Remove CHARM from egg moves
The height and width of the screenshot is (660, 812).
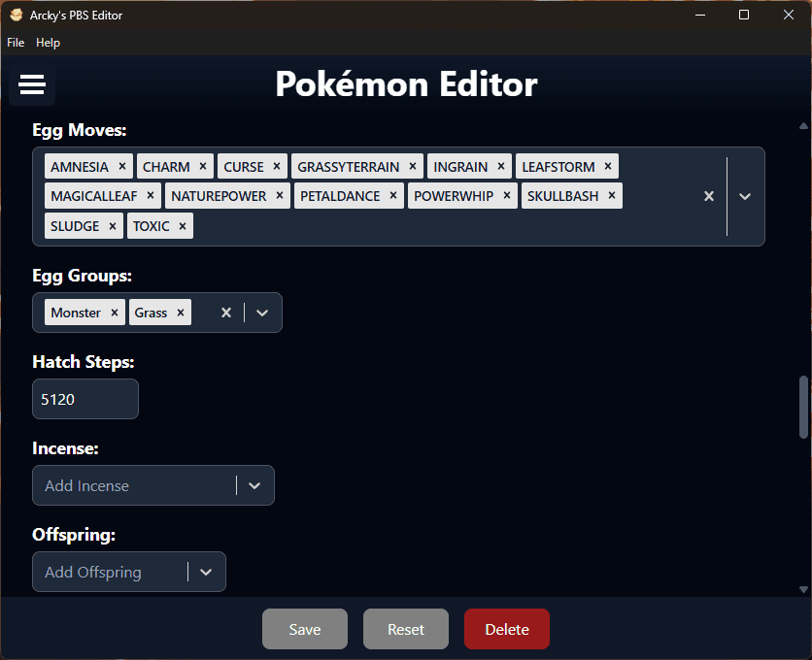coord(203,166)
